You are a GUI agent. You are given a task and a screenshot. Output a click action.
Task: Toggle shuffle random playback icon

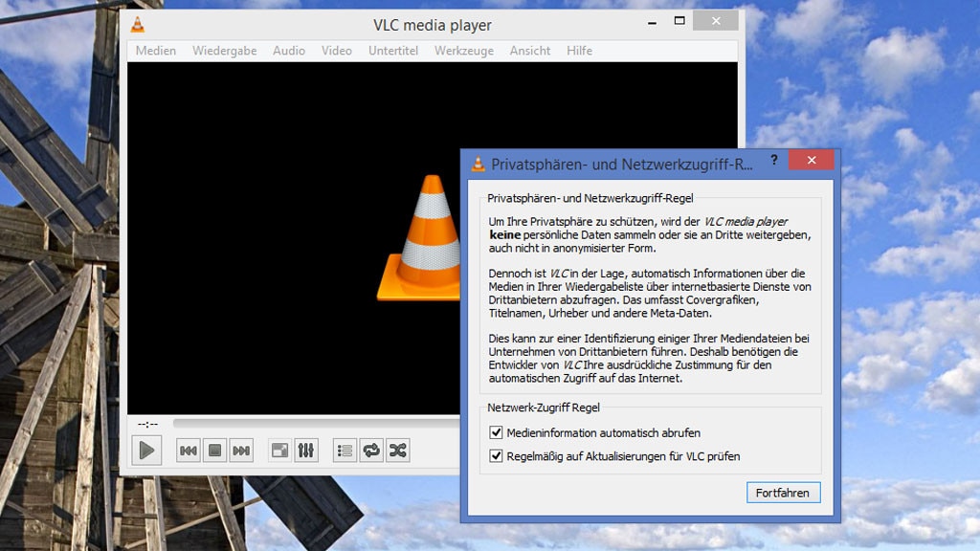pyautogui.click(x=398, y=451)
